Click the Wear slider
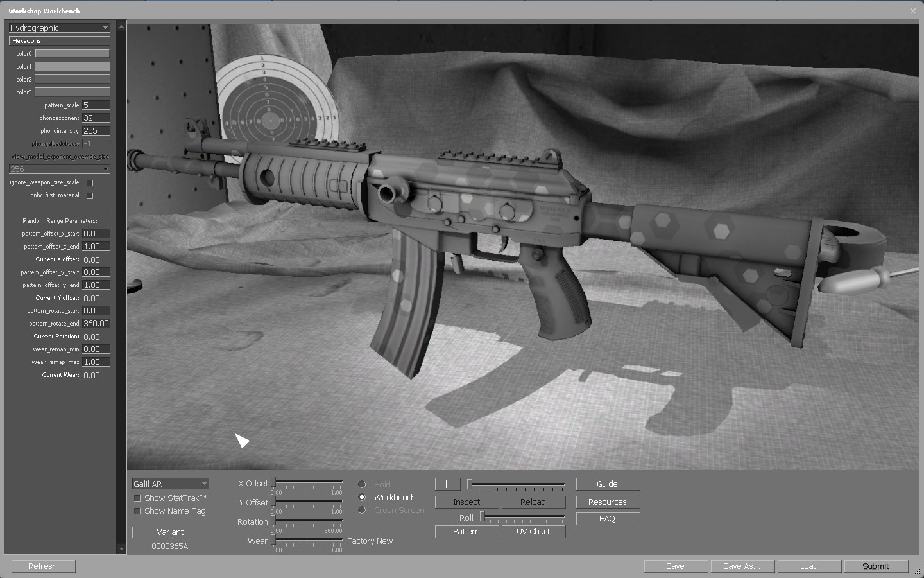Screen dimensions: 924x578 307,541
